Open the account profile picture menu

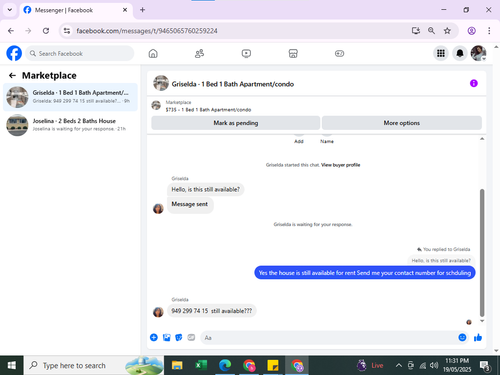tap(478, 53)
